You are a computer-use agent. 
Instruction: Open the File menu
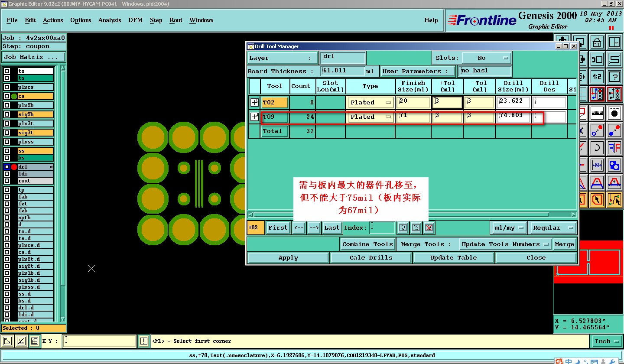[x=12, y=20]
